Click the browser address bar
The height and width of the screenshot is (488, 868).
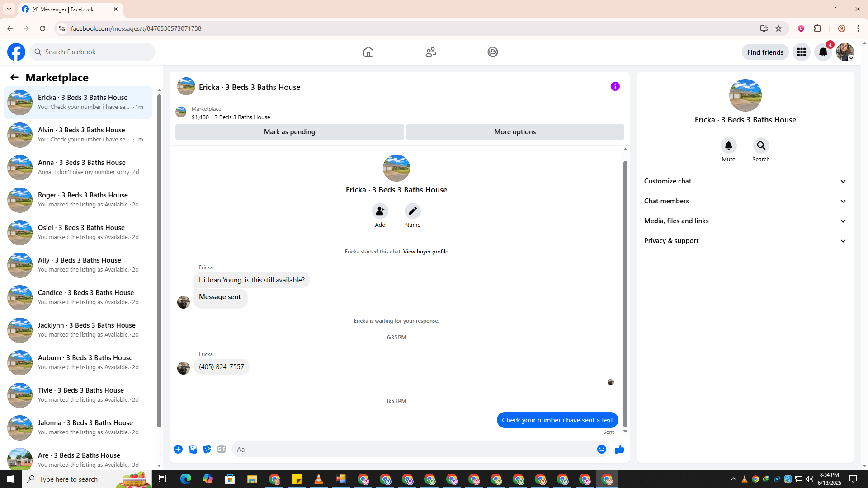coord(407,28)
